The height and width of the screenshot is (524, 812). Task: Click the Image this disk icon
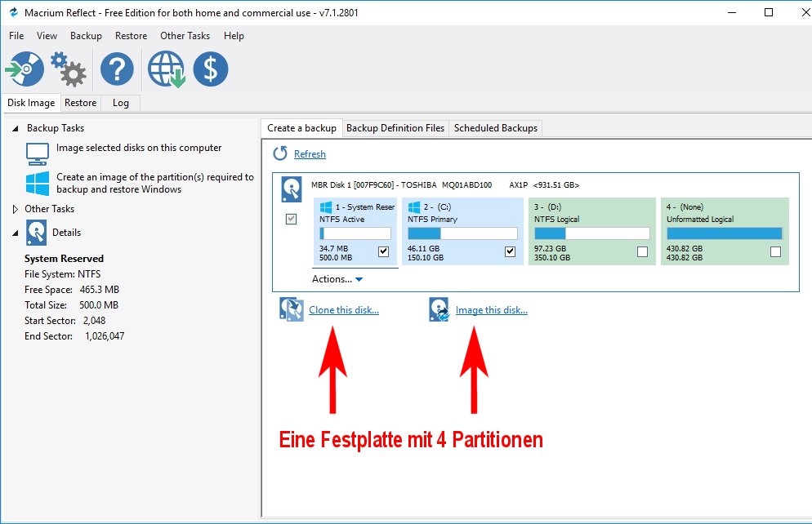[x=439, y=309]
